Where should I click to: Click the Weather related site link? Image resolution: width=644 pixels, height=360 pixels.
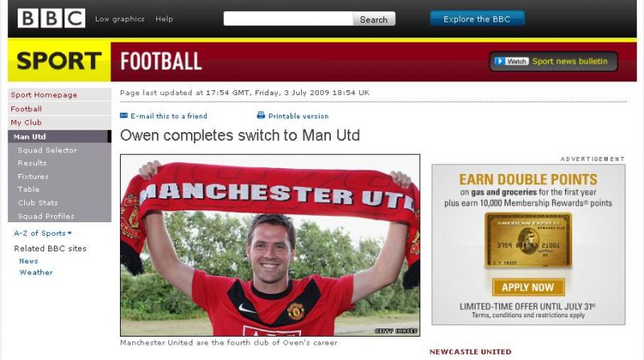pyautogui.click(x=35, y=272)
